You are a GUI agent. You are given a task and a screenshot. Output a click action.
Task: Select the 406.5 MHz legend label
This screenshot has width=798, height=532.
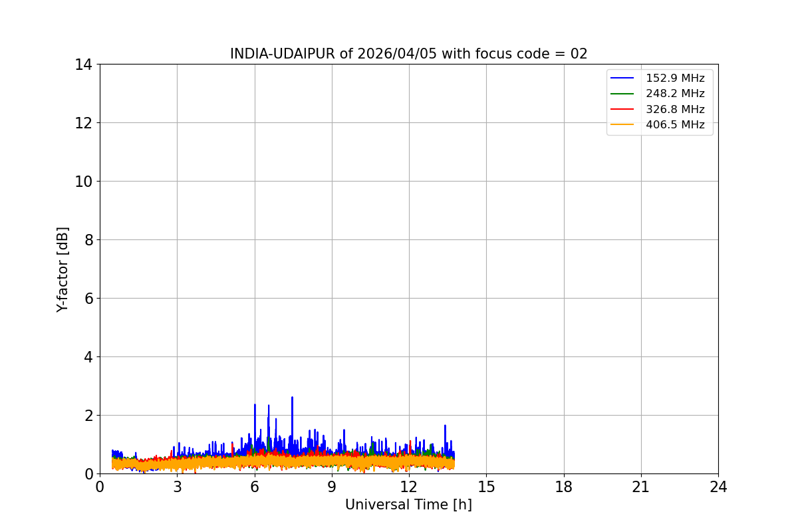[675, 124]
